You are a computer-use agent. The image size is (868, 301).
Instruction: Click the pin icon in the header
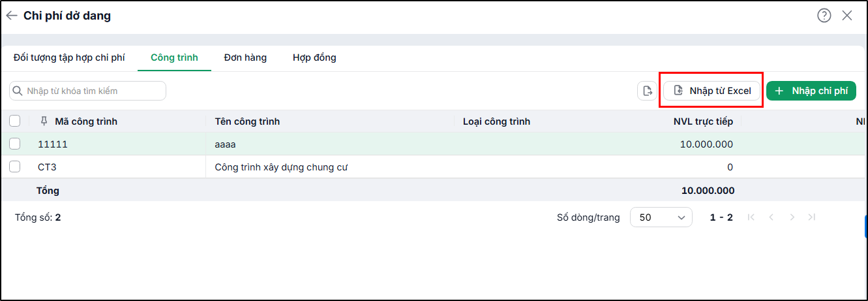(x=44, y=121)
